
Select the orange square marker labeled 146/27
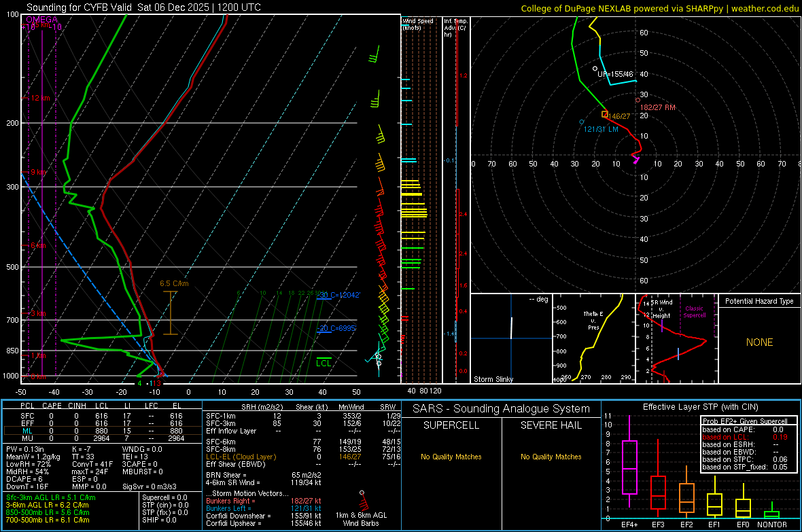(x=605, y=114)
